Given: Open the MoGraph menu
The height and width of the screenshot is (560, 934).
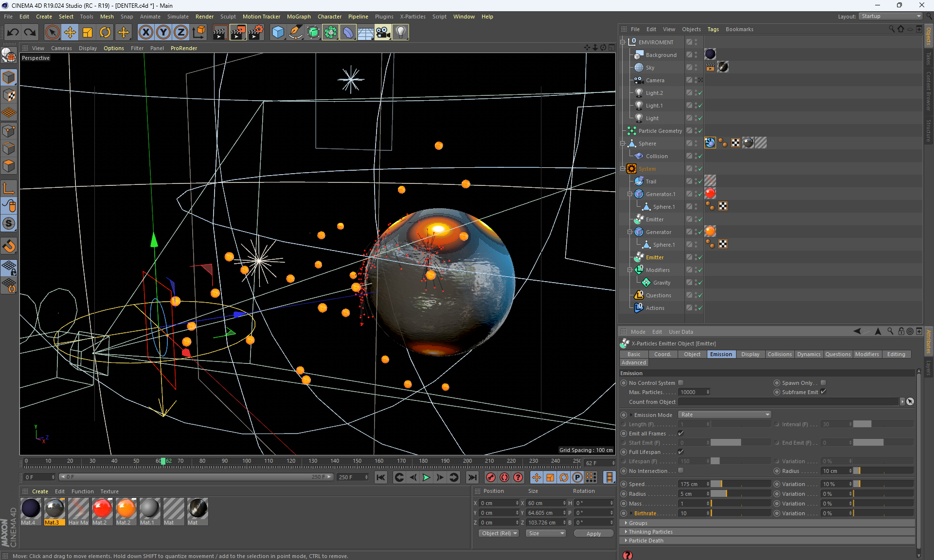Looking at the screenshot, I should pyautogui.click(x=298, y=17).
